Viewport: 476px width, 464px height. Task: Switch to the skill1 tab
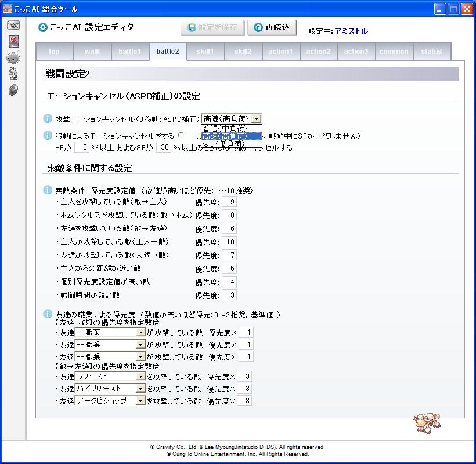pyautogui.click(x=205, y=52)
